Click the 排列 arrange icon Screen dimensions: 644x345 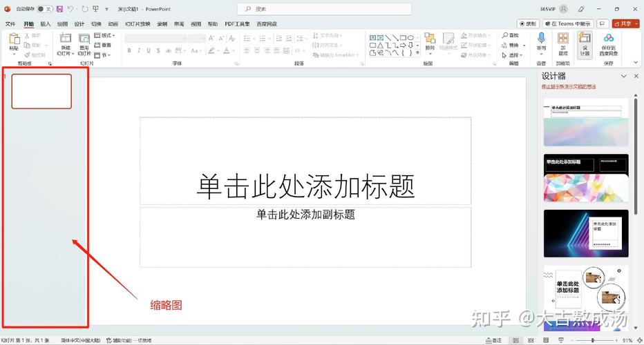pyautogui.click(x=430, y=39)
